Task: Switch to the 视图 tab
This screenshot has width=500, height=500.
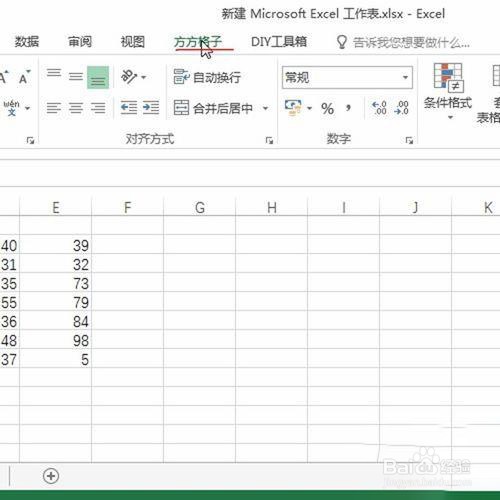Action: pos(133,42)
